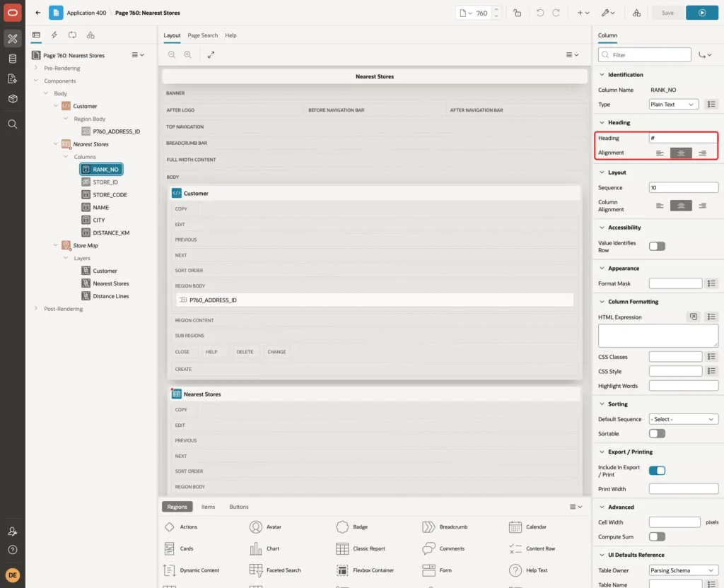The width and height of the screenshot is (724, 588).
Task: Open the Type Plain Text dropdown
Action: 673,105
